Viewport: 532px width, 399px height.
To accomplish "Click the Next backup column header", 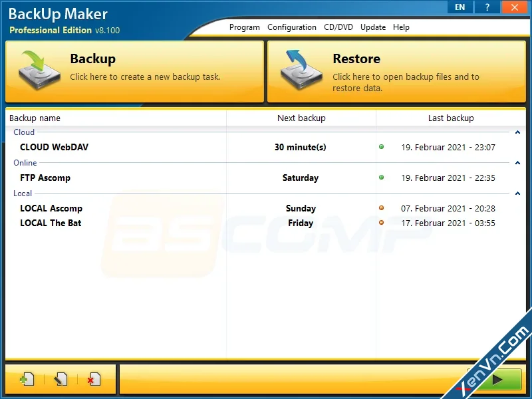I will 301,118.
